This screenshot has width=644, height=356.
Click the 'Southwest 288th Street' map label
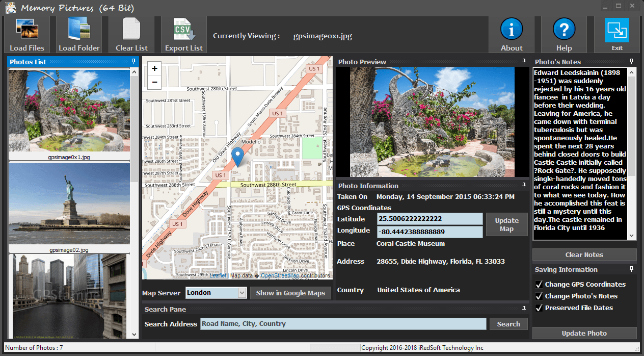[x=268, y=185]
